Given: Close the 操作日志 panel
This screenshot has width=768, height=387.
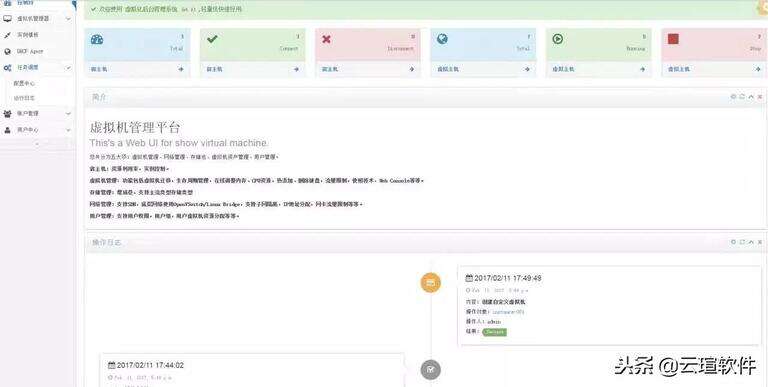Looking at the screenshot, I should click(760, 242).
